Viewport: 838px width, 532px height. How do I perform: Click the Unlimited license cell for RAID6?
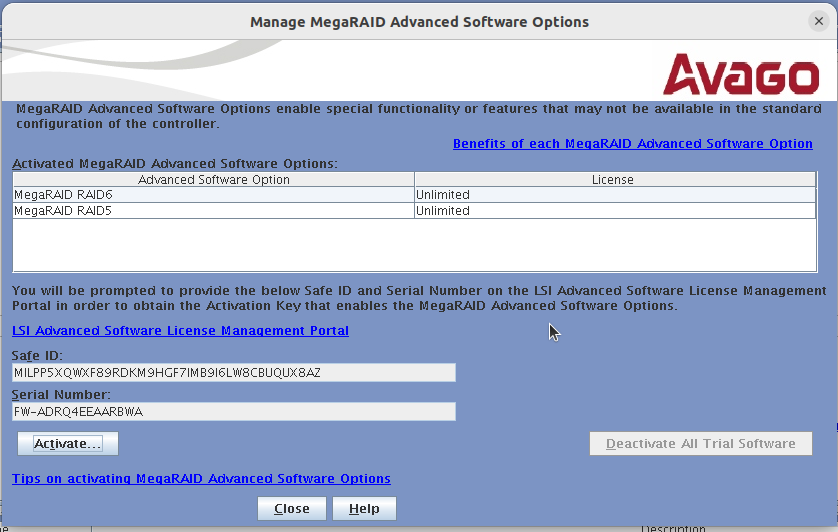615,195
